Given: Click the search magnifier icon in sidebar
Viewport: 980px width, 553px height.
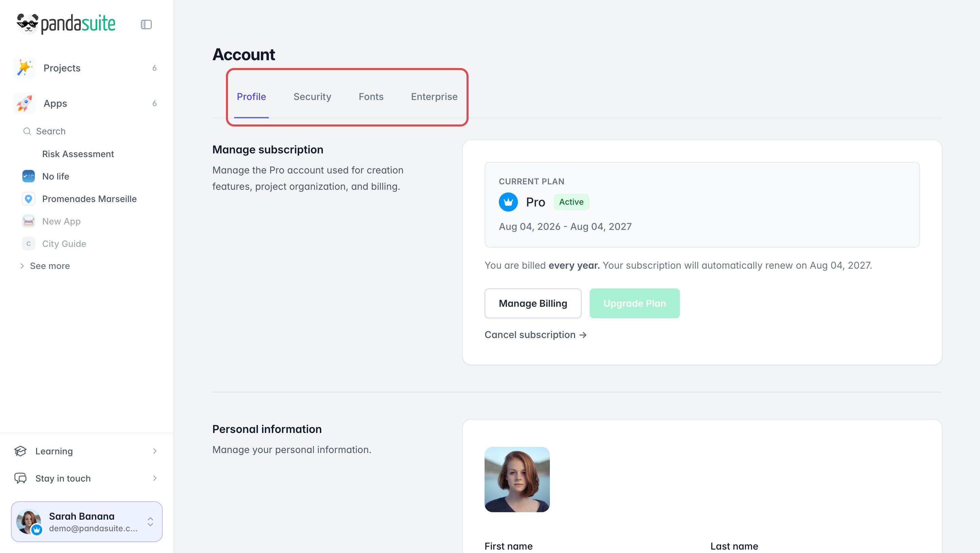Looking at the screenshot, I should [x=27, y=131].
